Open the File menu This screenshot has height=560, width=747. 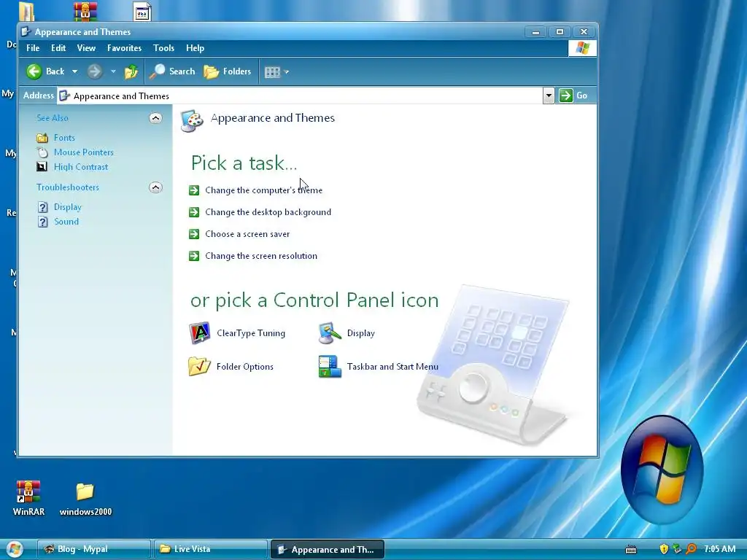point(33,48)
